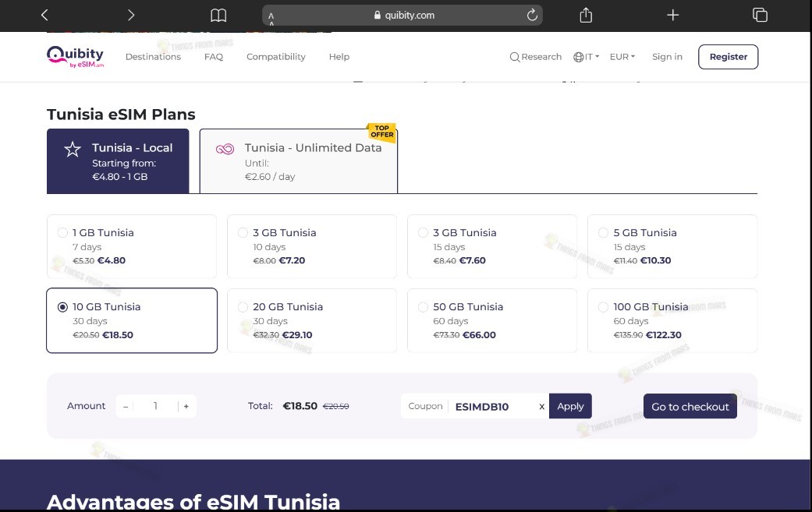The height and width of the screenshot is (512, 812).
Task: Select the 100 GB Tunisia 60 days plan
Action: [672, 320]
